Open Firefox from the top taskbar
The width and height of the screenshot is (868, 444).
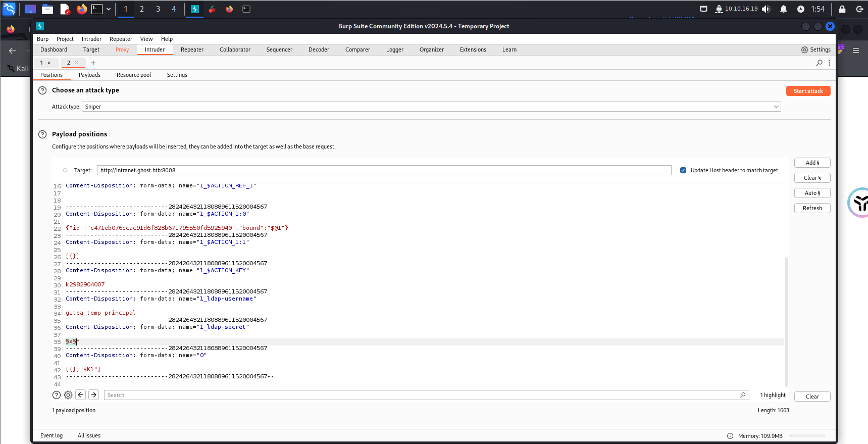click(x=81, y=9)
